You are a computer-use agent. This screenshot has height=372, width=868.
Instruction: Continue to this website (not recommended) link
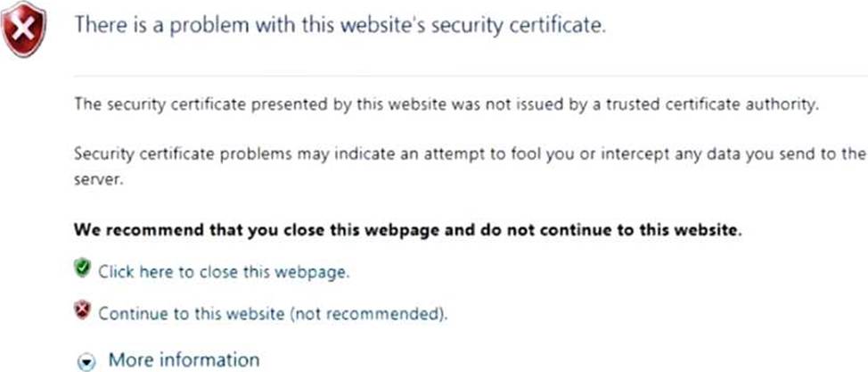(273, 314)
